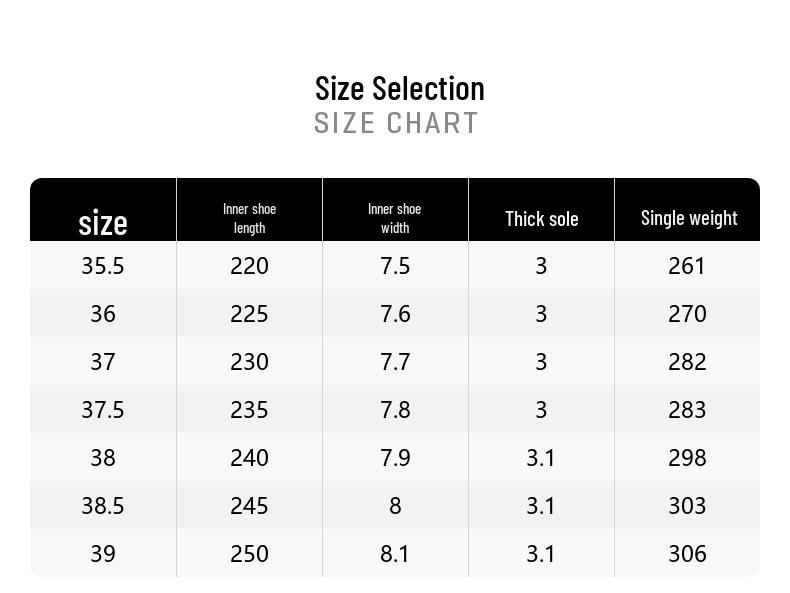The width and height of the screenshot is (790, 593).
Task: Click the size 39 cell
Action: pos(103,554)
